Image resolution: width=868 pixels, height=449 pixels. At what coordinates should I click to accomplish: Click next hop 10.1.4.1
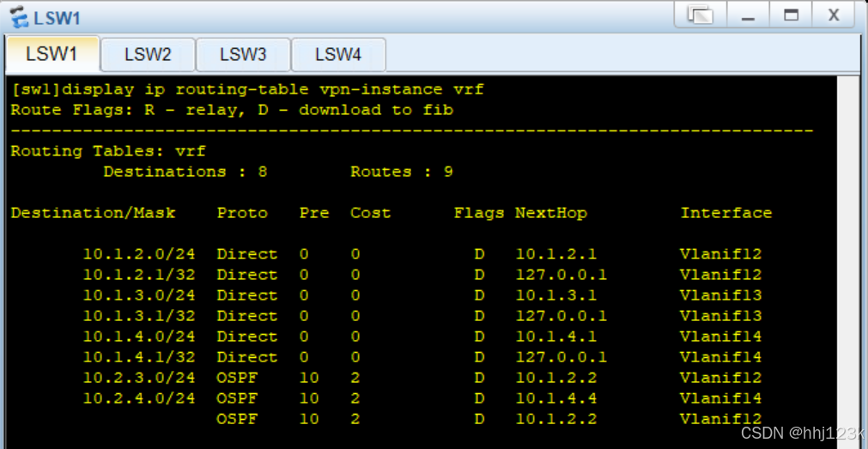click(x=556, y=336)
